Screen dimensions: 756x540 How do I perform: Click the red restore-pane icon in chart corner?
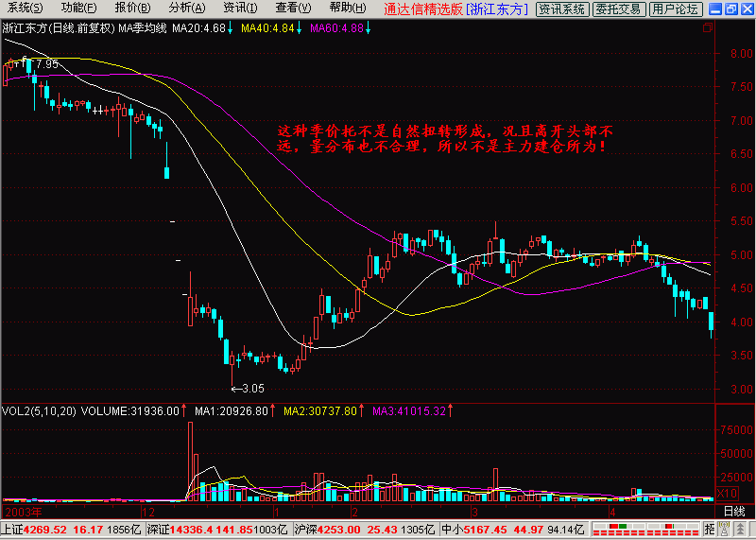(708, 27)
